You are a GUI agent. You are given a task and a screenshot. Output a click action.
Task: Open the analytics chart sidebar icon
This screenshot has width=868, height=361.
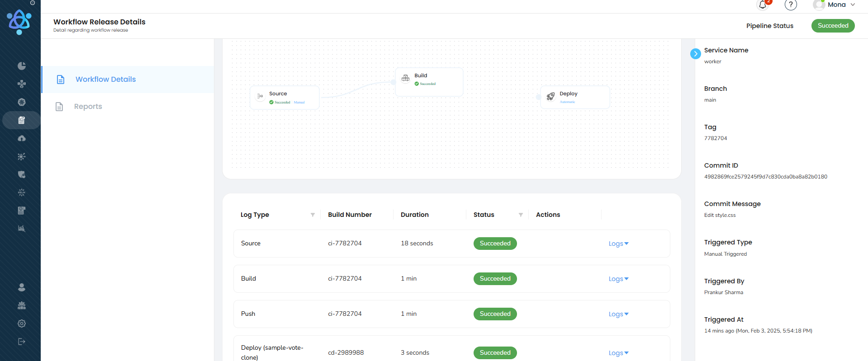point(21,229)
